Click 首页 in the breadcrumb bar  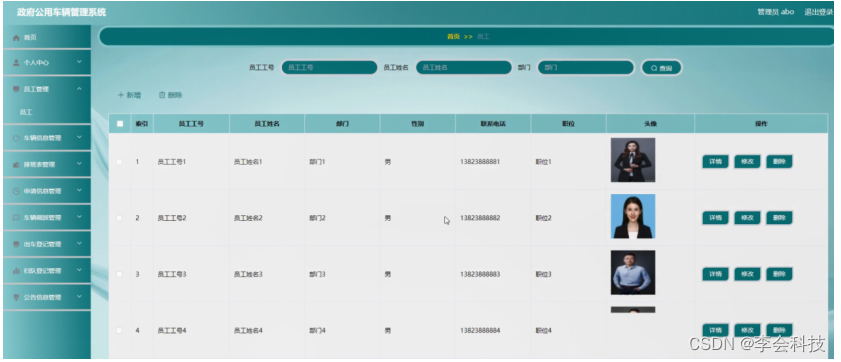pos(454,36)
